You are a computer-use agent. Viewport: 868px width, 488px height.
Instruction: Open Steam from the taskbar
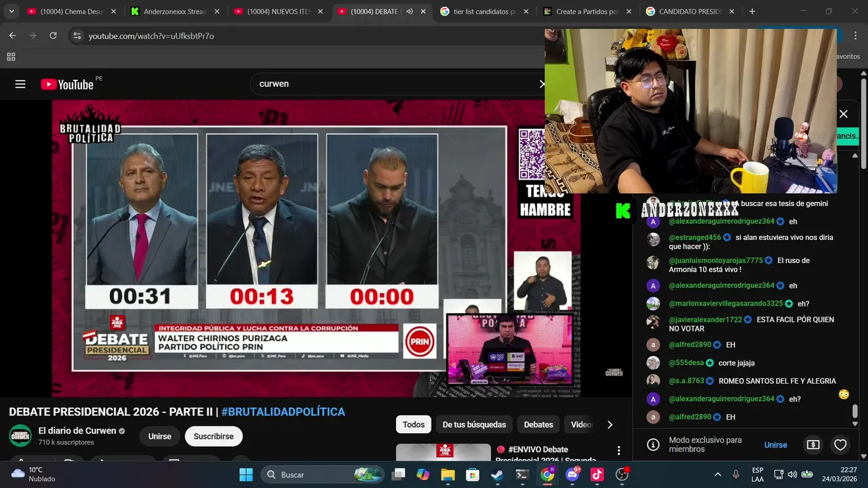click(x=498, y=474)
